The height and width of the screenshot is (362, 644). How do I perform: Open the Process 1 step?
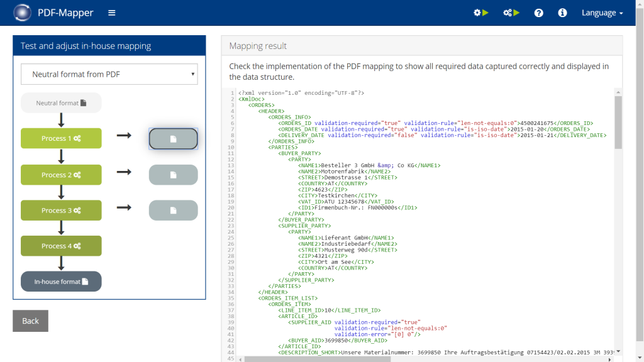(x=61, y=138)
